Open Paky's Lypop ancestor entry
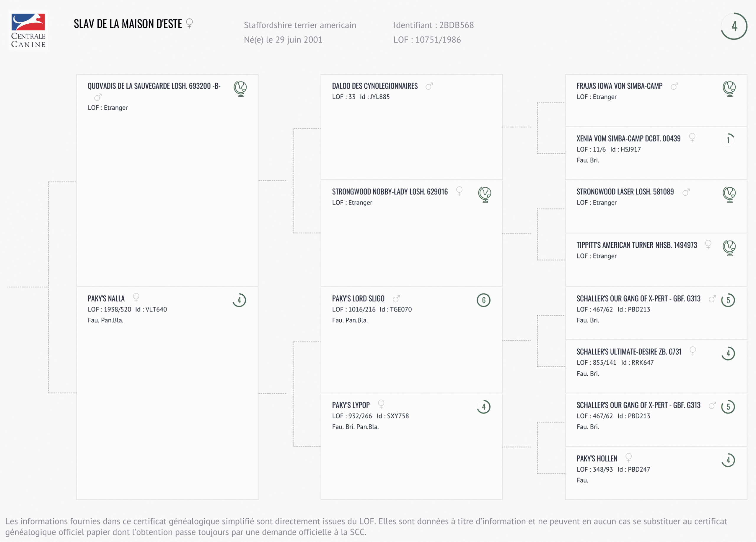The image size is (756, 542). click(x=351, y=405)
